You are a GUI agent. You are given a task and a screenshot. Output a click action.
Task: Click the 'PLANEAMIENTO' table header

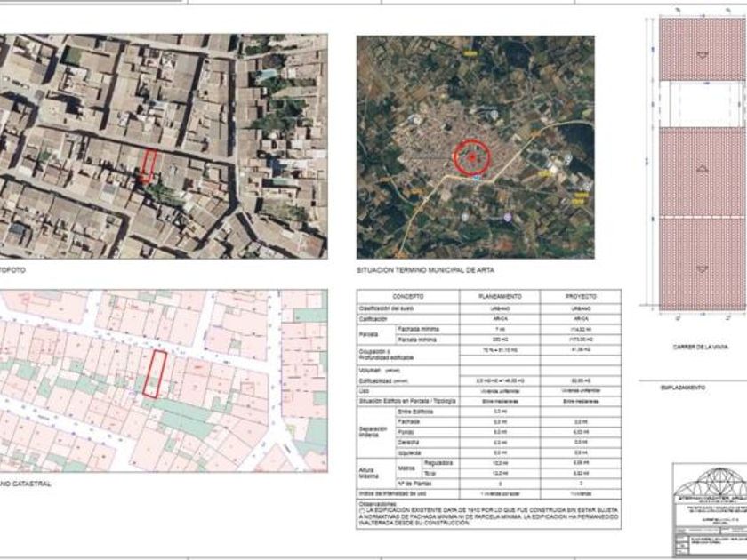click(x=500, y=296)
